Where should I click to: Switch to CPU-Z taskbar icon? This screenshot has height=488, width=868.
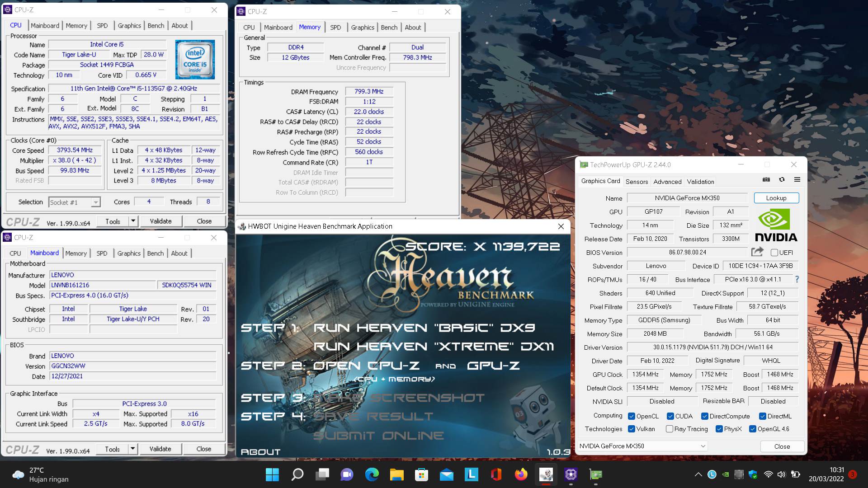click(571, 474)
